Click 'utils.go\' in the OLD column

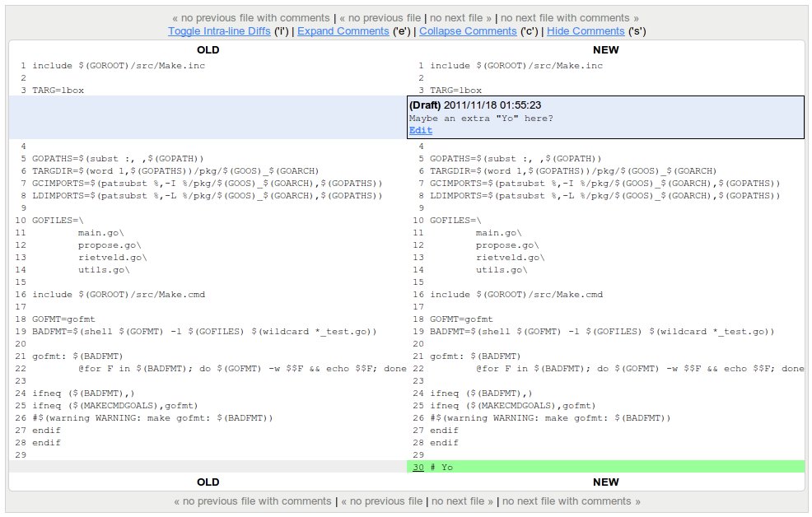104,271
